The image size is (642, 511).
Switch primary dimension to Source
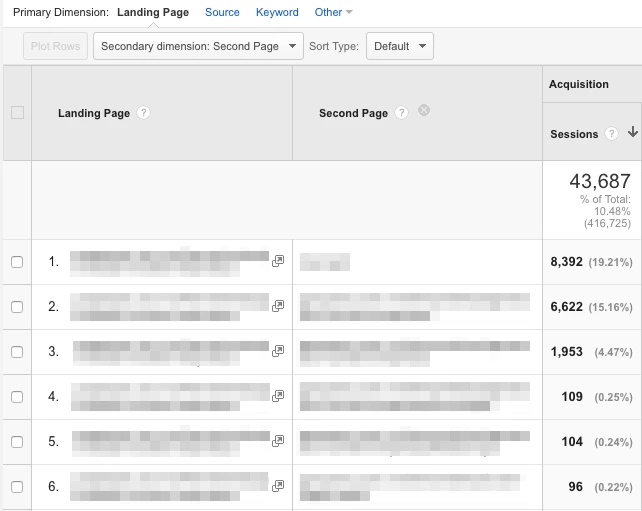pyautogui.click(x=222, y=12)
